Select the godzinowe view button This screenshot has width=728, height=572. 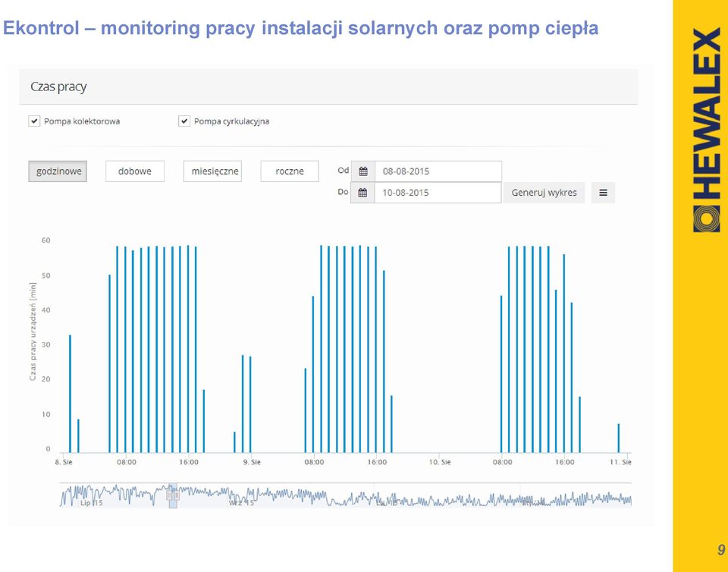[58, 171]
